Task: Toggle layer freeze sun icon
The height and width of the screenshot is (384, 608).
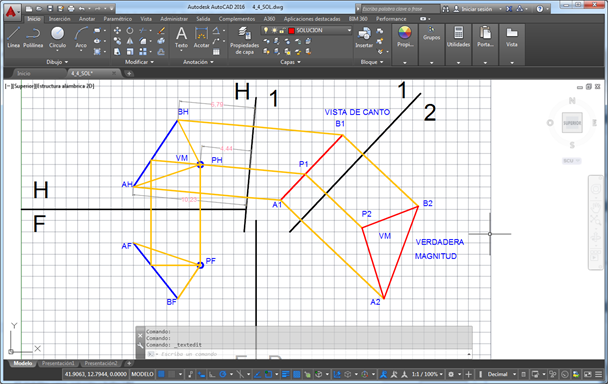Action: pos(274,30)
